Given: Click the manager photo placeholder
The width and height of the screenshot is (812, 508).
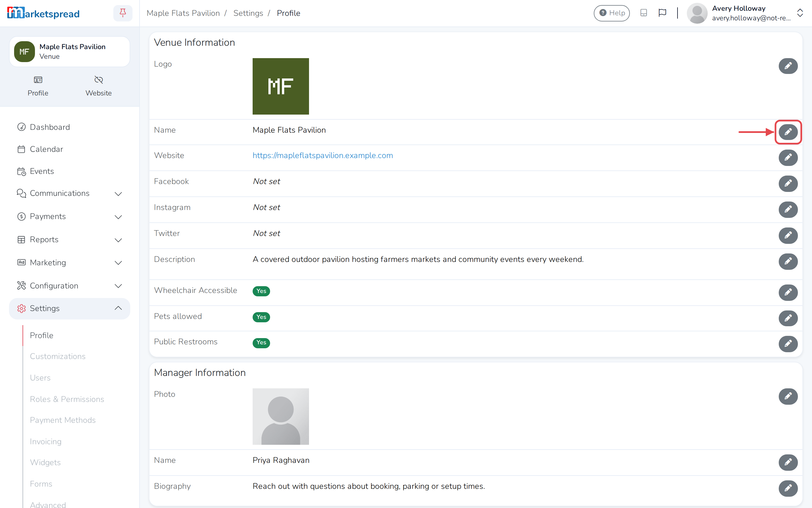Looking at the screenshot, I should [281, 417].
